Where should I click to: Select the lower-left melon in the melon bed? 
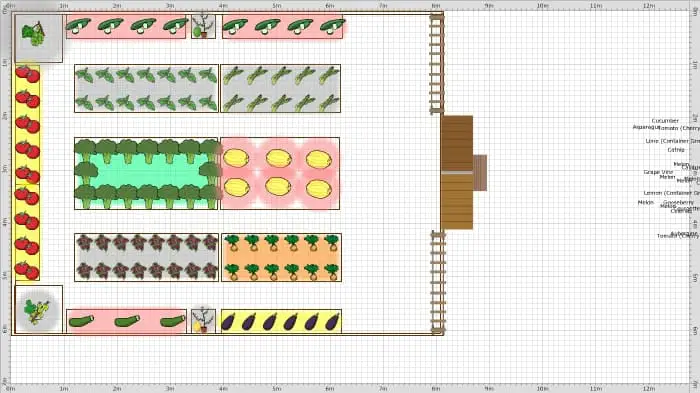[236, 188]
